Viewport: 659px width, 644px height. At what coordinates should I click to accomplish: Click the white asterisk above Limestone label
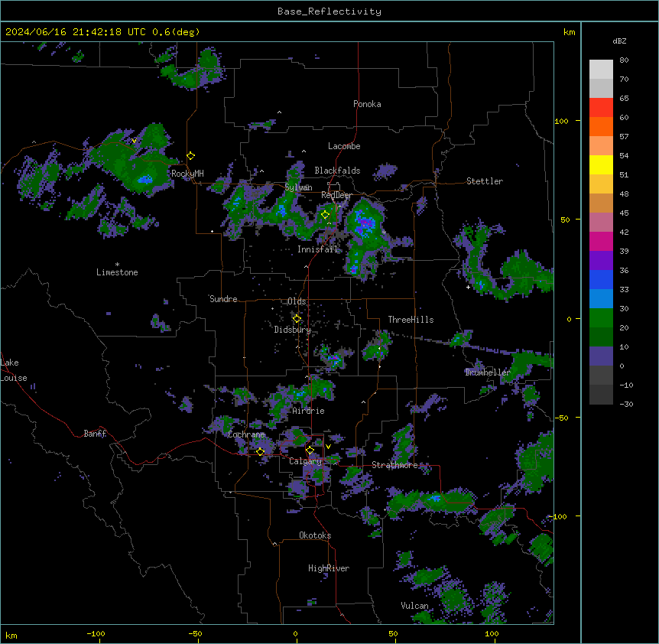coord(117,265)
